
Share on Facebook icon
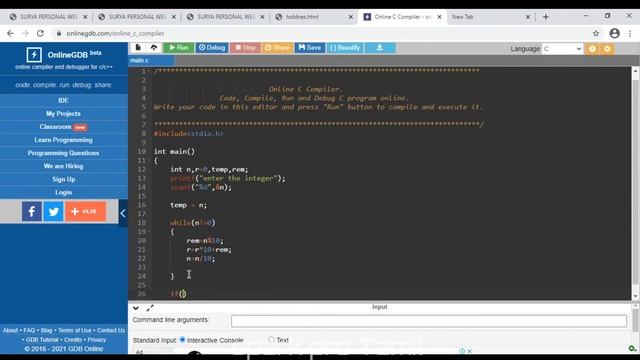pos(32,211)
